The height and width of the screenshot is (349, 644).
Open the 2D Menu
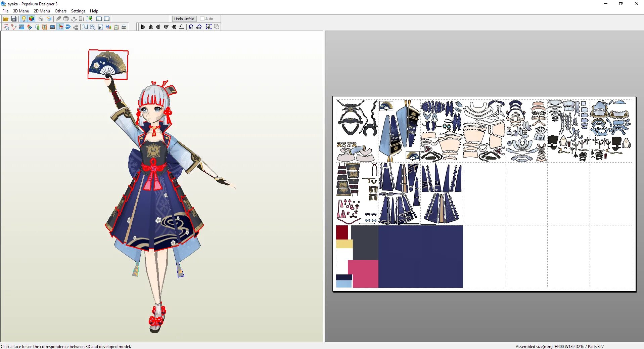(x=42, y=11)
